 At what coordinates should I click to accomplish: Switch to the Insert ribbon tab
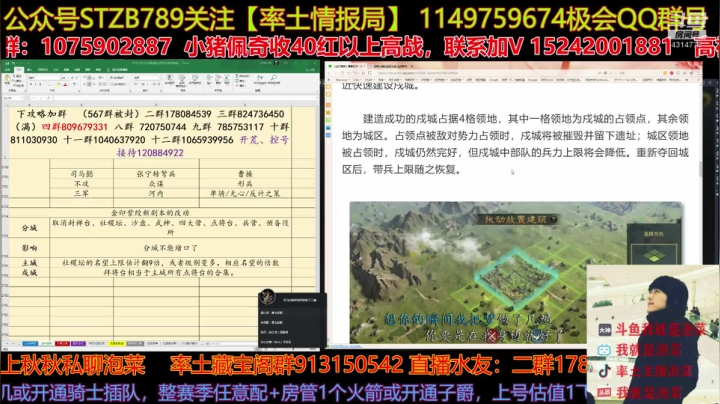[x=29, y=70]
